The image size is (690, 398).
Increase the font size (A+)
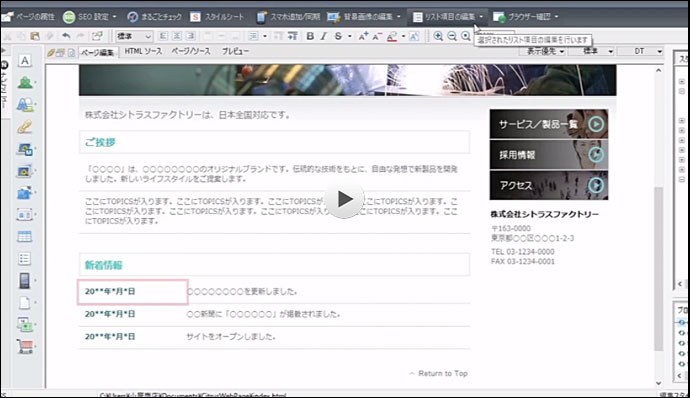pyautogui.click(x=363, y=36)
